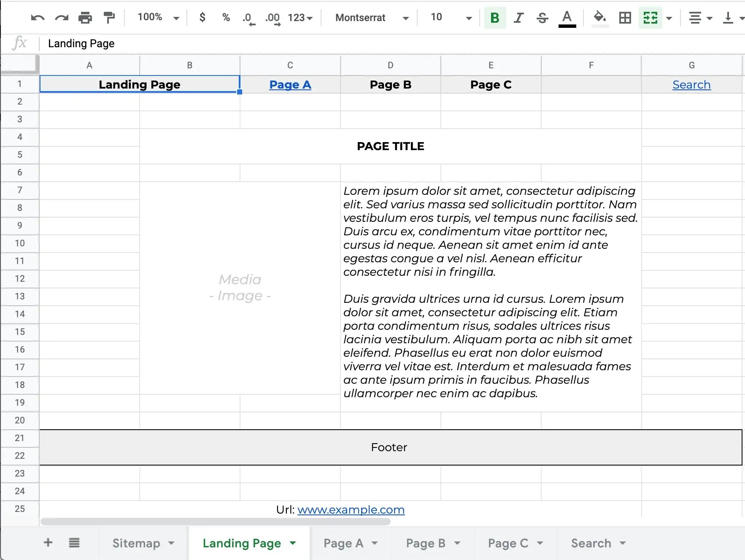The height and width of the screenshot is (560, 745).
Task: Follow the Search link in column G
Action: (x=691, y=84)
